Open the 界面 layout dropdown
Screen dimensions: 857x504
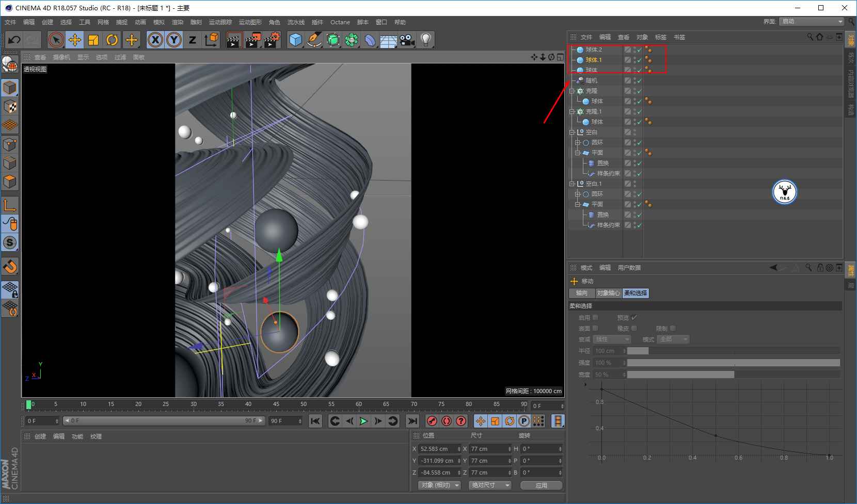coord(812,22)
